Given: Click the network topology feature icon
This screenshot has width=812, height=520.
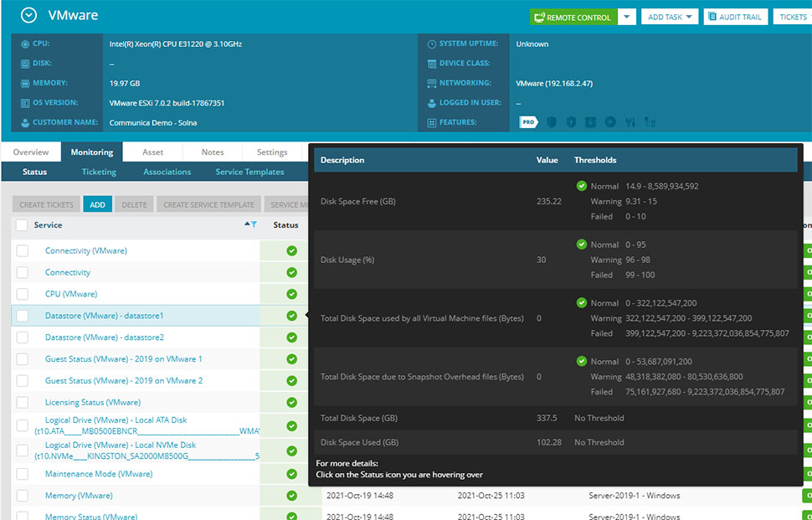Looking at the screenshot, I should pos(650,122).
